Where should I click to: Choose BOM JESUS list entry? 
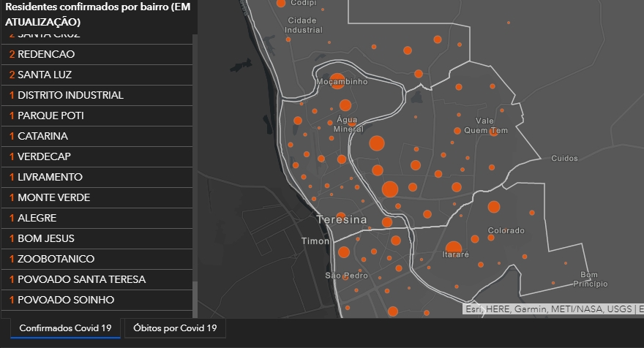97,238
